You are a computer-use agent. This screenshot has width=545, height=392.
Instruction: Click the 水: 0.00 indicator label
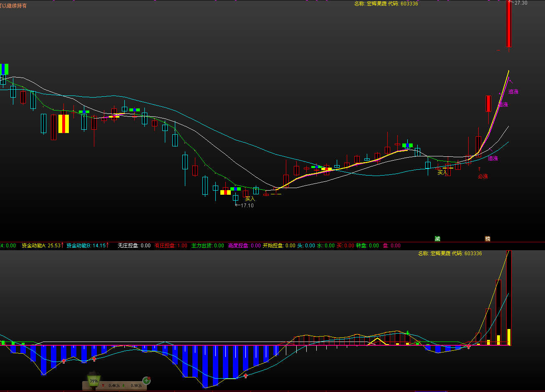click(325, 246)
